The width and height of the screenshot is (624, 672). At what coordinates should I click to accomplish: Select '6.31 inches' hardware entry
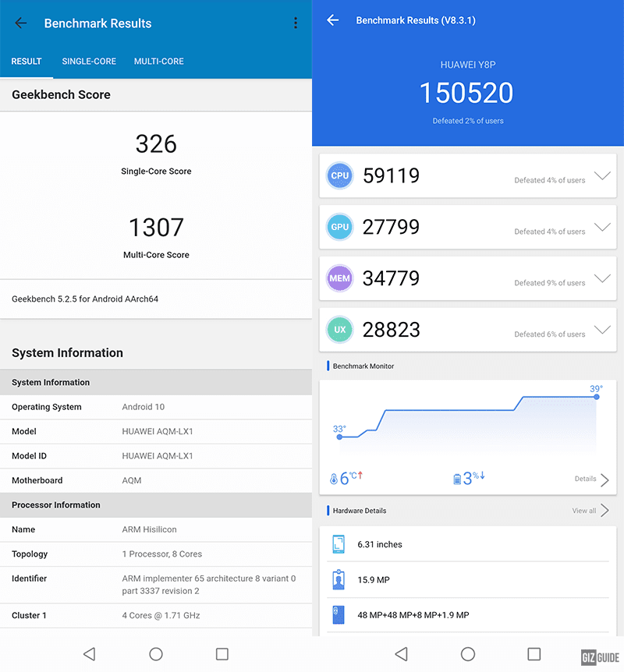click(x=380, y=544)
